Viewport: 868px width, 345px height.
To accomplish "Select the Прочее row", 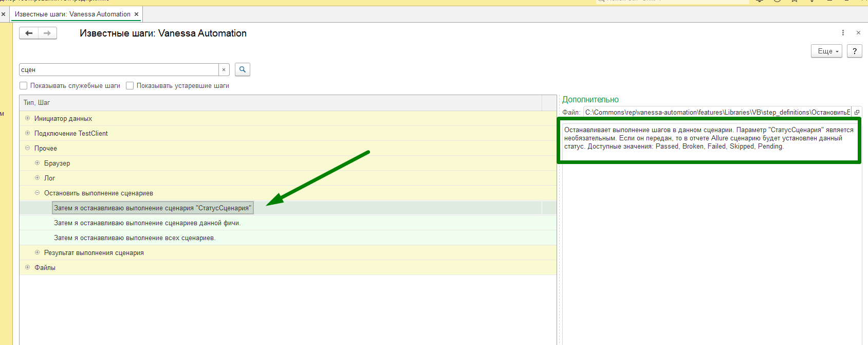I will click(288, 149).
